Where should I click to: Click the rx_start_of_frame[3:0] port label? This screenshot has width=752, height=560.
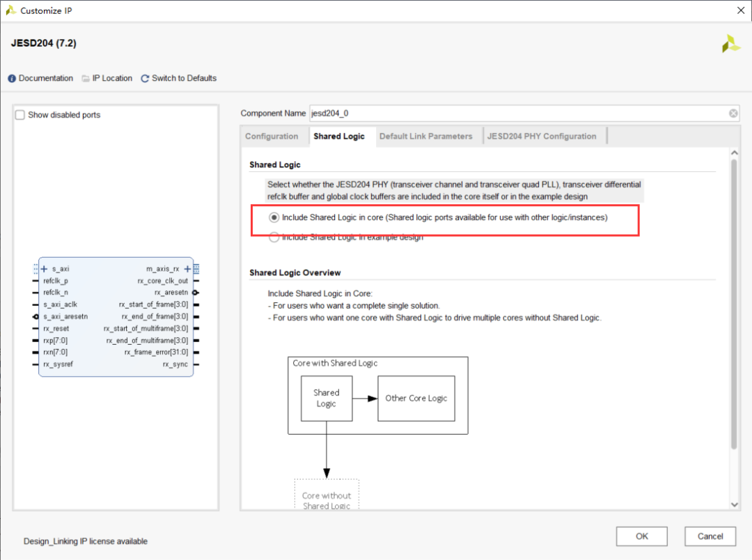153,304
